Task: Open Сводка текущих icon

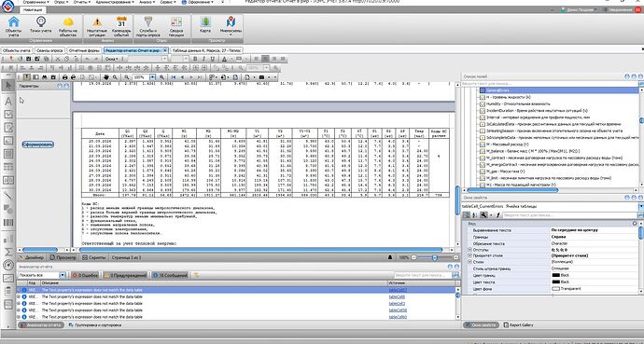Action: tap(176, 27)
